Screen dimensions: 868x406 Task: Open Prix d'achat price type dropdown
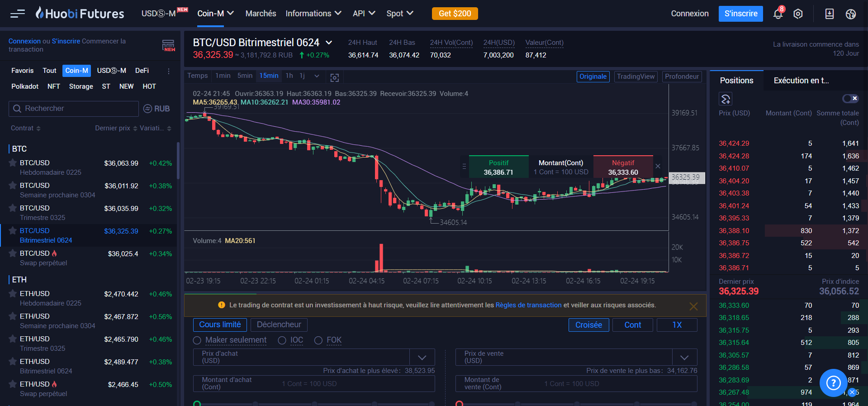422,358
